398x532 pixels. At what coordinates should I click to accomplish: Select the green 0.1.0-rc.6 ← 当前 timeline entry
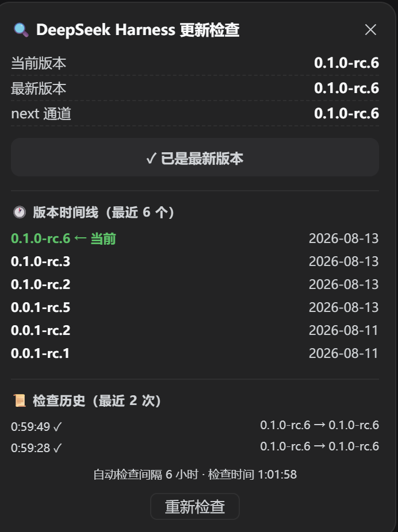click(x=63, y=238)
